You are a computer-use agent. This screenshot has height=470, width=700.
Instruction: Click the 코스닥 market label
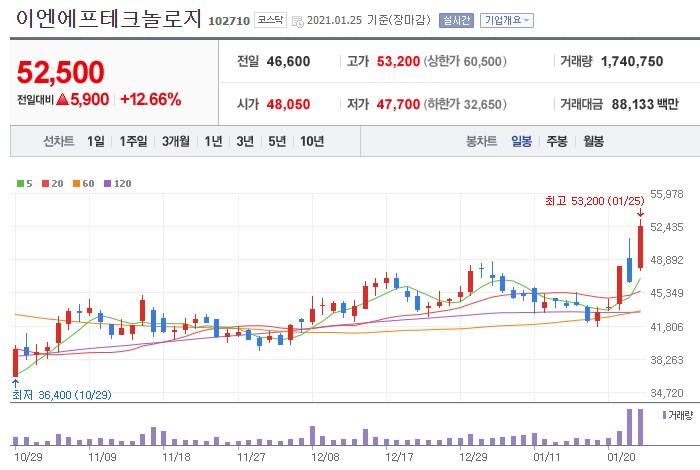pos(271,20)
